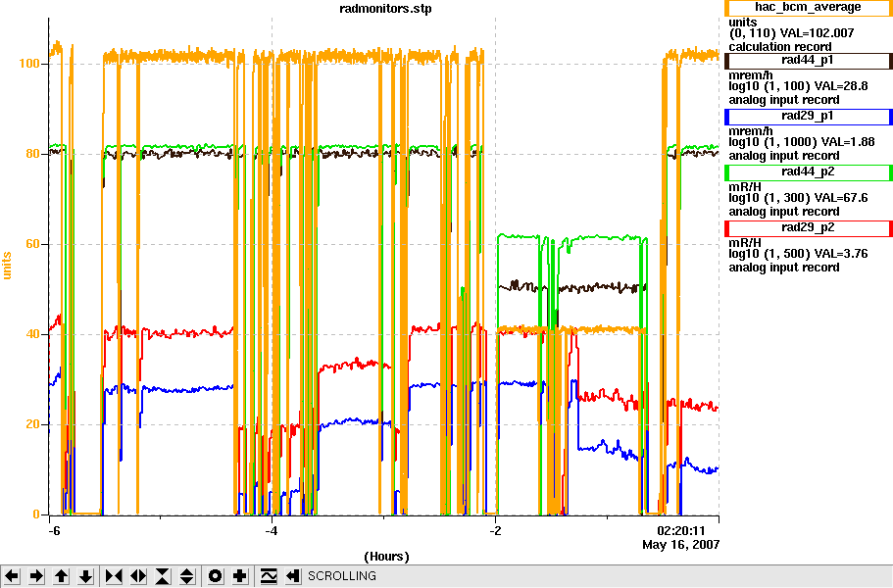Click the -2 label on the time axis

(495, 531)
